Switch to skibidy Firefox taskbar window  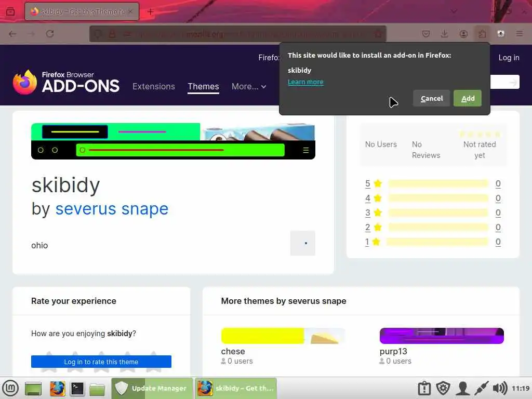coord(236,388)
